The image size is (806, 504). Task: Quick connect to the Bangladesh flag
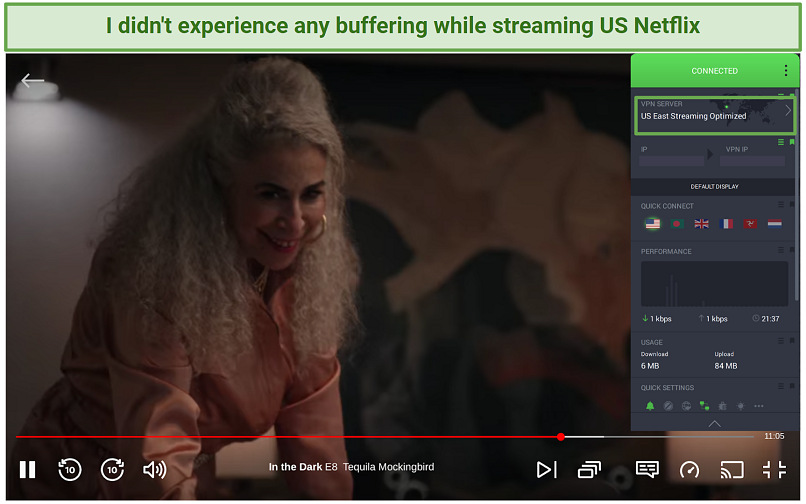(677, 224)
